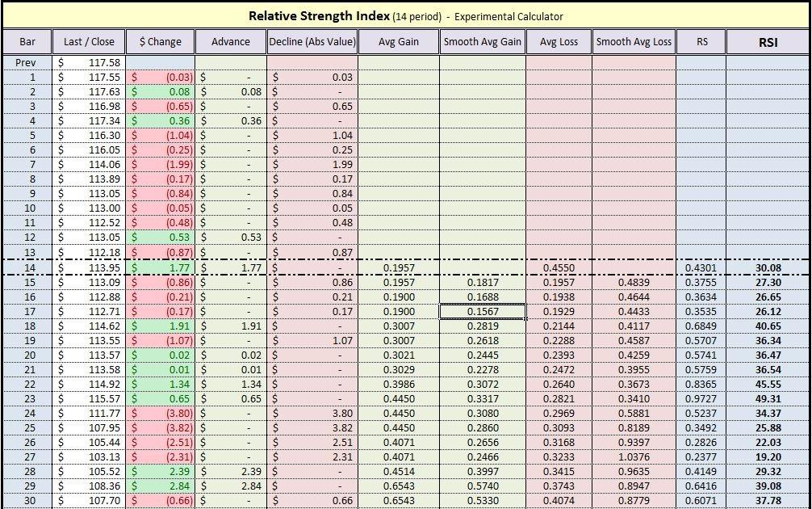Select the green 2.39 change in bar 28
This screenshot has width=812, height=509.
160,471
